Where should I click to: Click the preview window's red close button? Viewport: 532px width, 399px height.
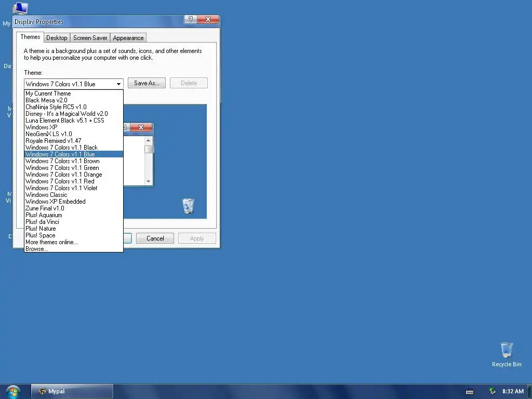(x=141, y=127)
